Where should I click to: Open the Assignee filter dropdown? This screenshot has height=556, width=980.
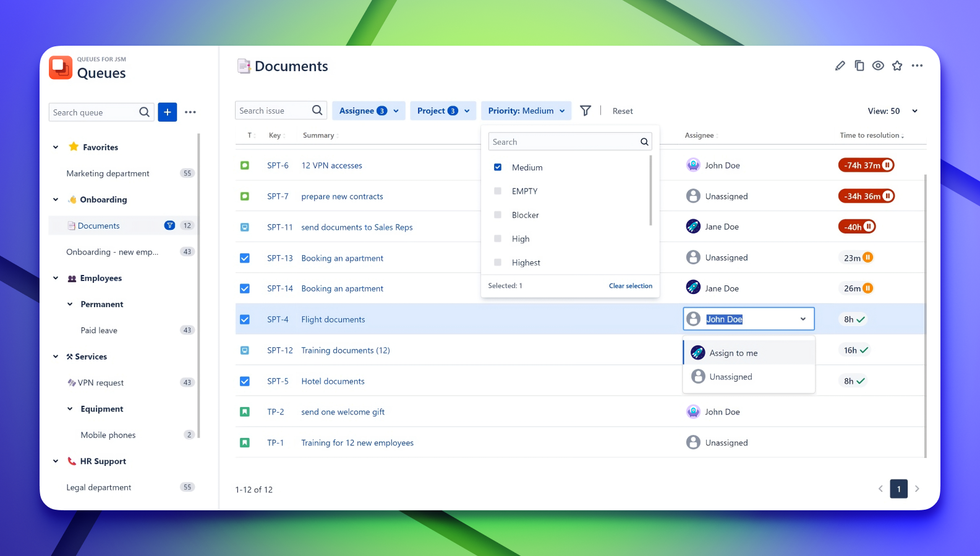pos(369,111)
